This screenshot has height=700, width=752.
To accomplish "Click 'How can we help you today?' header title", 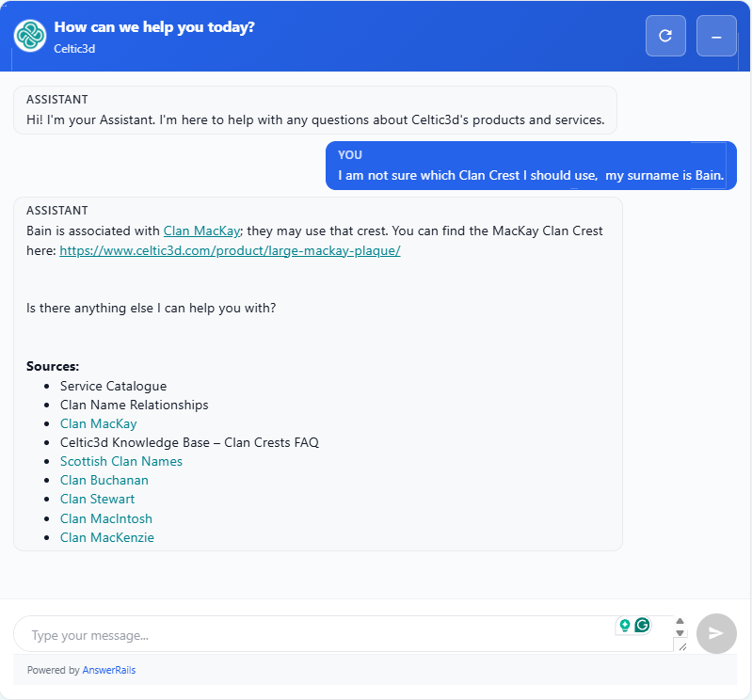I will 154,27.
